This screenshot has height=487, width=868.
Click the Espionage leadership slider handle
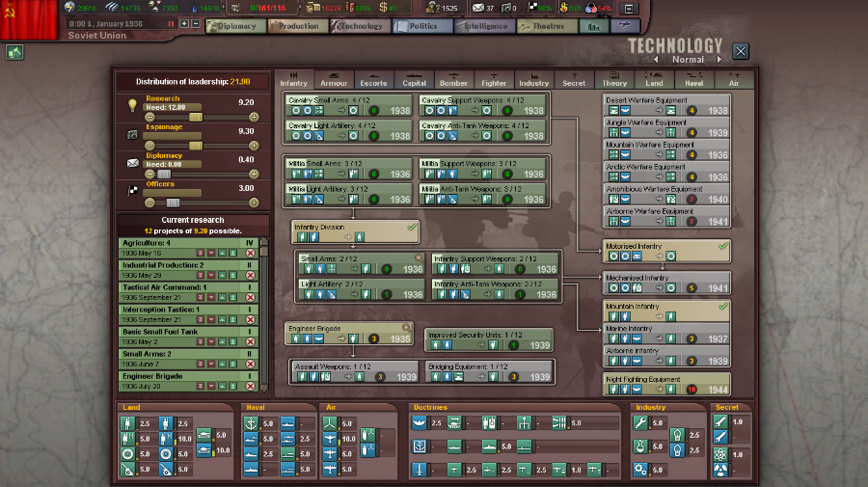tap(196, 146)
